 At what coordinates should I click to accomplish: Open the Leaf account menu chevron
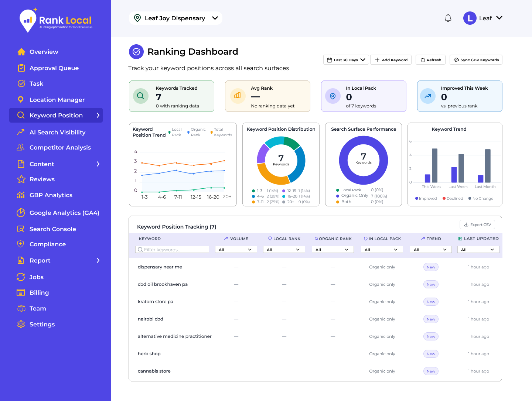tap(499, 18)
